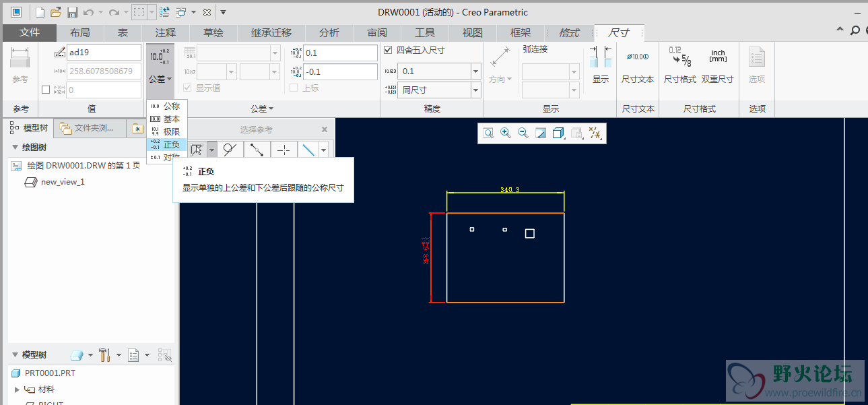The width and height of the screenshot is (868, 405).
Task: Create a new file from quick access toolbar
Action: (x=40, y=12)
